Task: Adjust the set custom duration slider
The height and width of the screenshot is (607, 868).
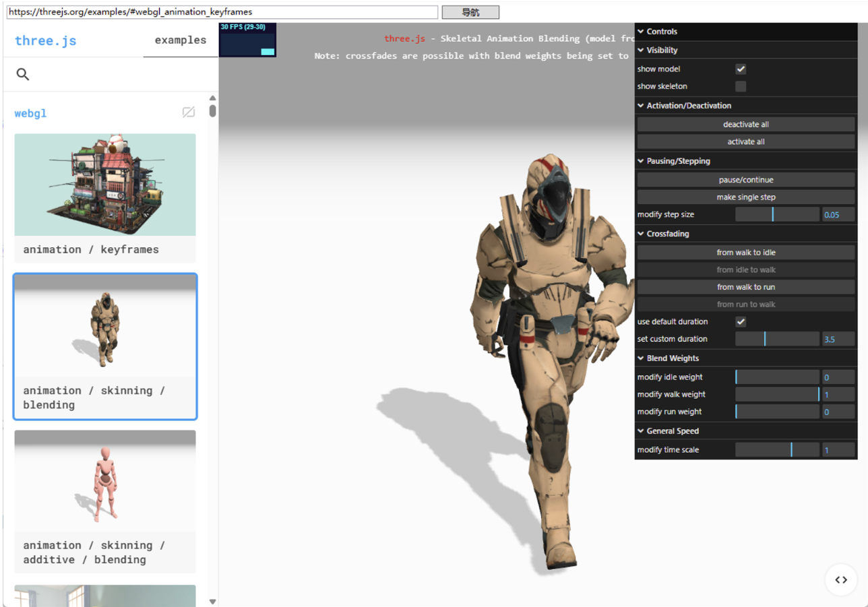Action: click(777, 339)
